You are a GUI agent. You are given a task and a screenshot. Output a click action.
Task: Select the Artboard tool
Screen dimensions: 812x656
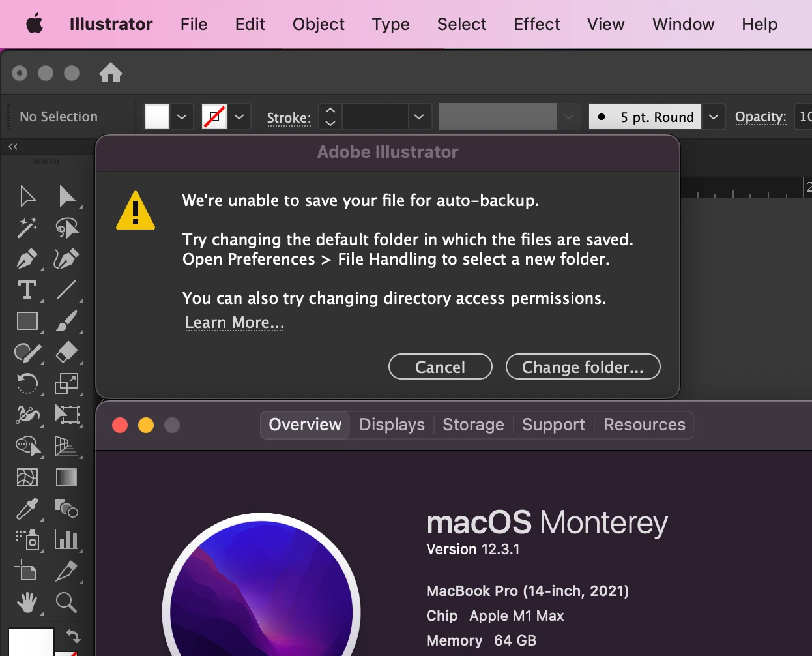point(27,571)
